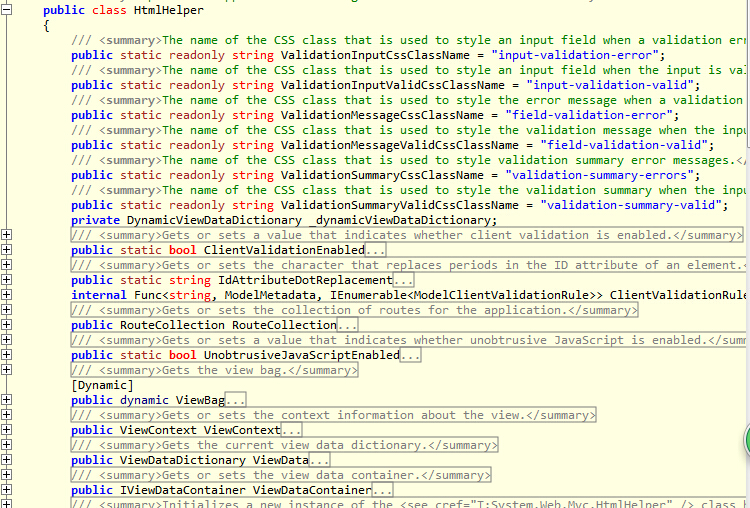Image resolution: width=750 pixels, height=508 pixels.
Task: Click the opening brace below class HtmlHelper
Action: click(x=46, y=25)
